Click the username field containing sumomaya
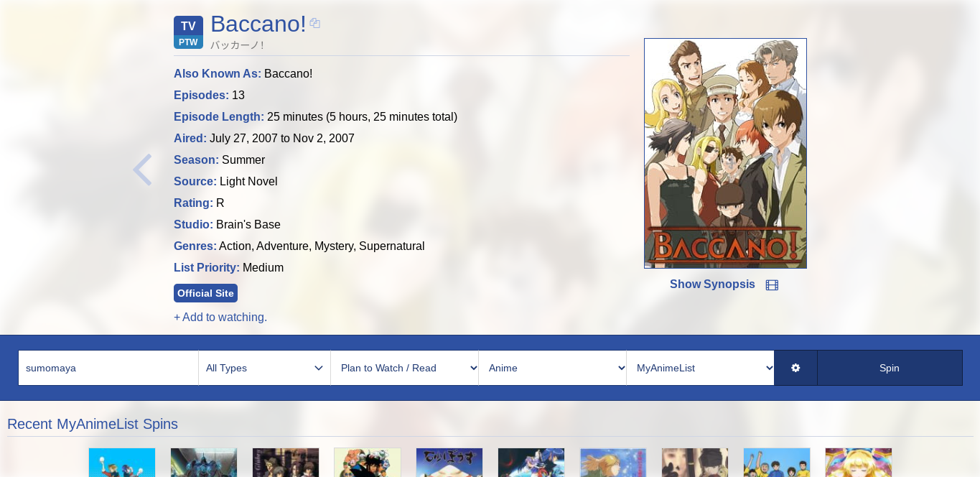Viewport: 980px width, 477px height. coord(108,368)
